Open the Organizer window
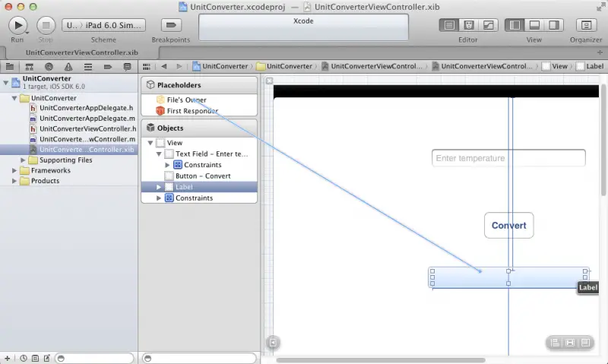Screen dimensions: 608x364 tap(584, 25)
